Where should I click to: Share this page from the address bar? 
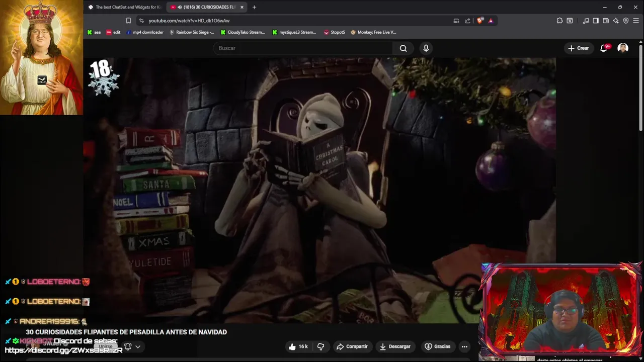tap(467, 21)
